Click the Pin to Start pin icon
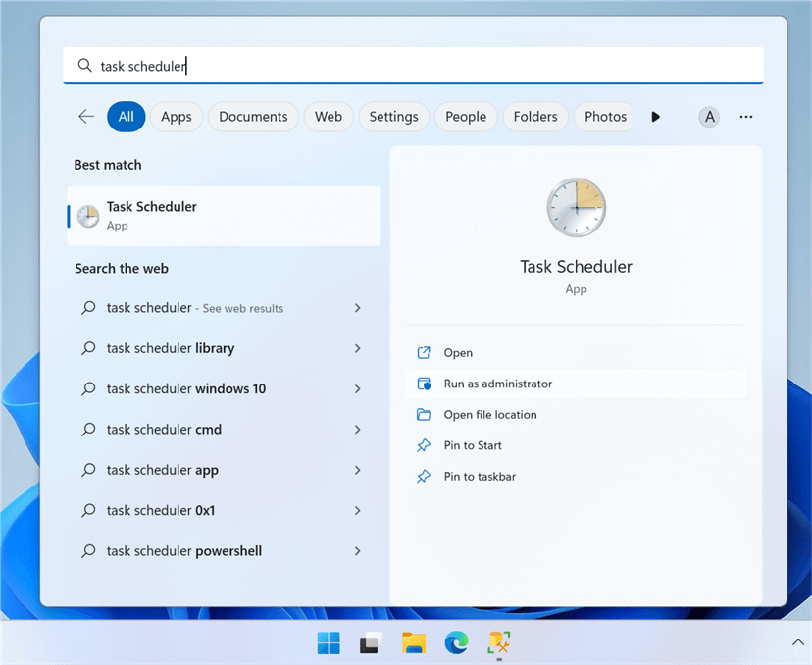Viewport: 812px width, 665px height. [x=424, y=445]
